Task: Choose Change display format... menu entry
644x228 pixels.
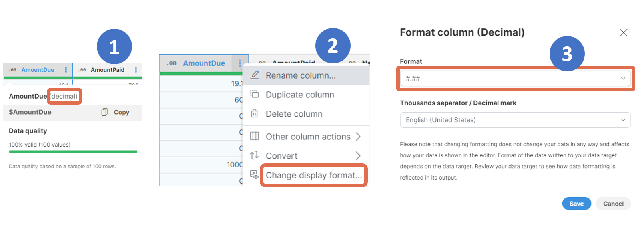Action: click(313, 175)
